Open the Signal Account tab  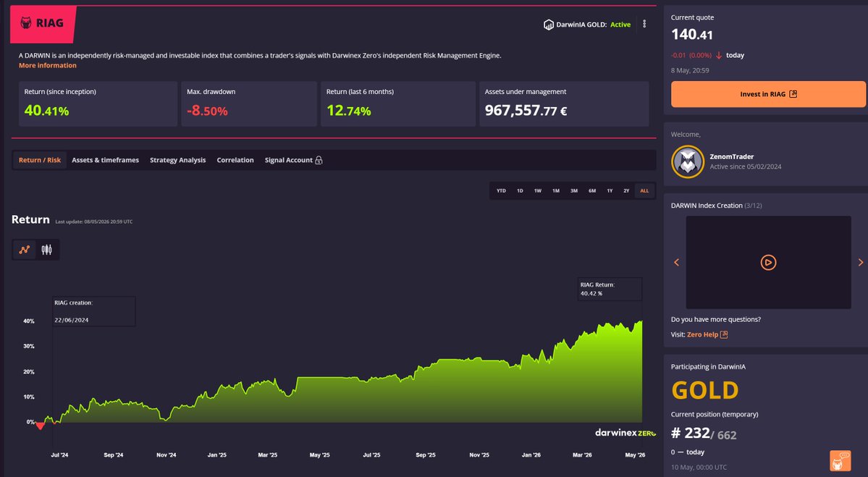click(288, 160)
